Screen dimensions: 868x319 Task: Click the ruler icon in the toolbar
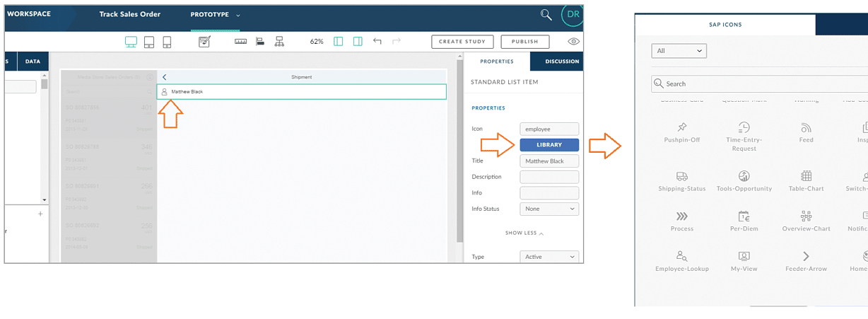click(x=241, y=42)
